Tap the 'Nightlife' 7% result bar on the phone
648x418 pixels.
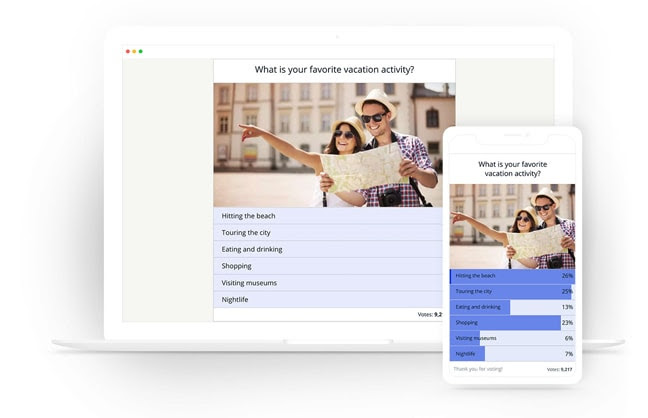(512, 354)
